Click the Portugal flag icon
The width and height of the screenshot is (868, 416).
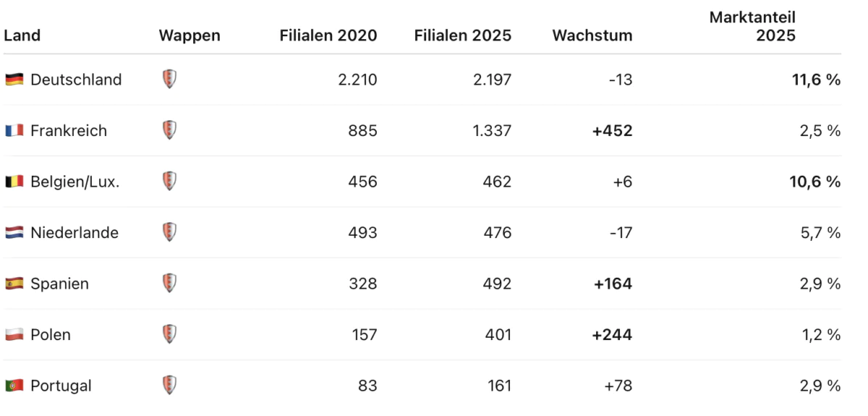(x=14, y=386)
